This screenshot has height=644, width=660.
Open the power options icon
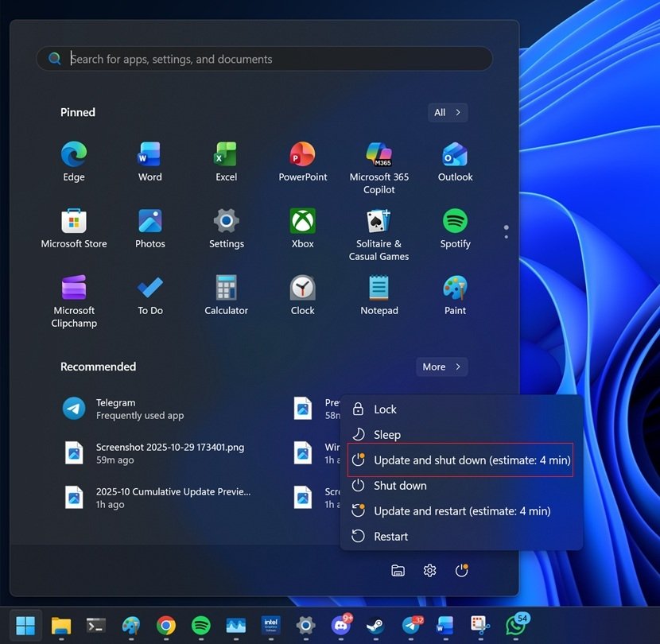pyautogui.click(x=461, y=570)
